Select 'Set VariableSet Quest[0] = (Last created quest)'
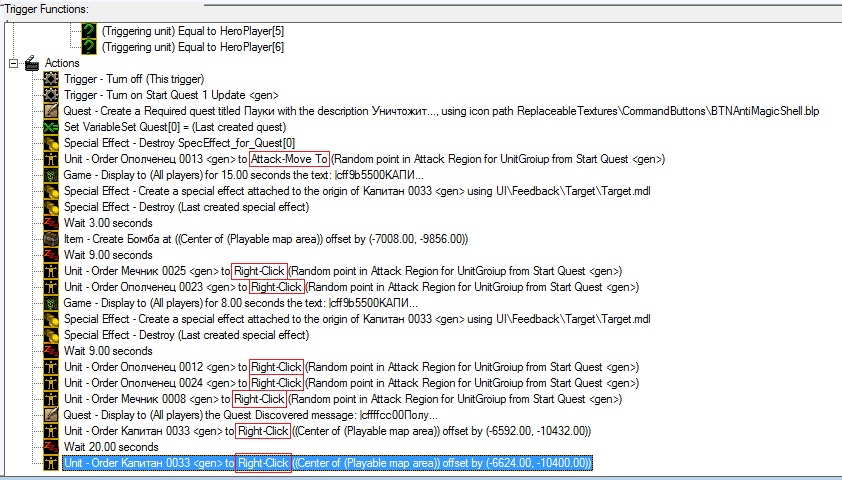The width and height of the screenshot is (842, 480). 175,127
